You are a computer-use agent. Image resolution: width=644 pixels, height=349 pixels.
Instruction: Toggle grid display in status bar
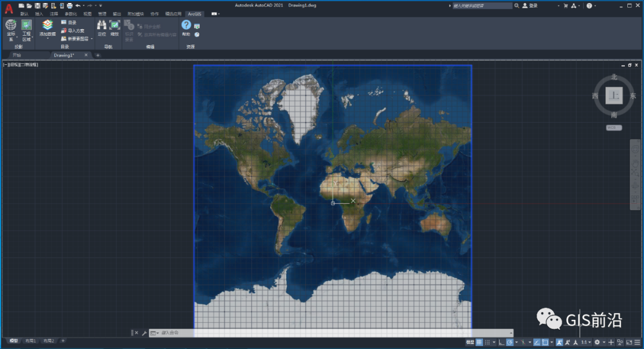[479, 342]
